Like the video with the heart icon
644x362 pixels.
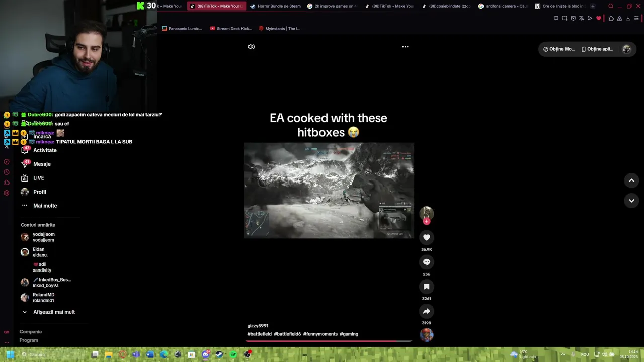pos(426,237)
